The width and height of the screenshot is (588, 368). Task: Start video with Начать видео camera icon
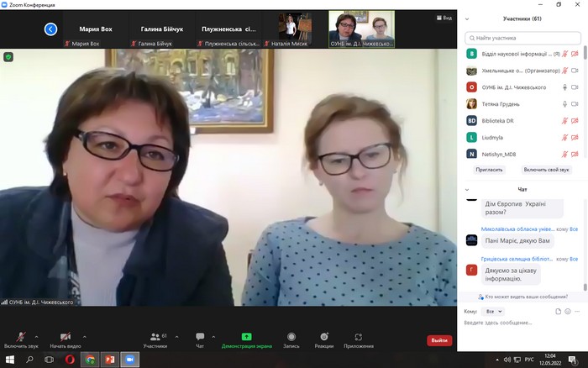pos(66,336)
